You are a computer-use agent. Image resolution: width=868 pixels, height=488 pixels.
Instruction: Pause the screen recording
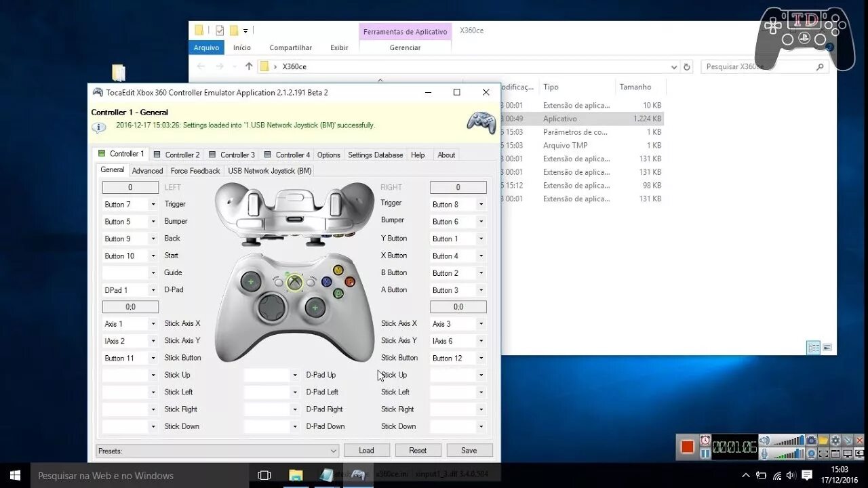pos(705,453)
